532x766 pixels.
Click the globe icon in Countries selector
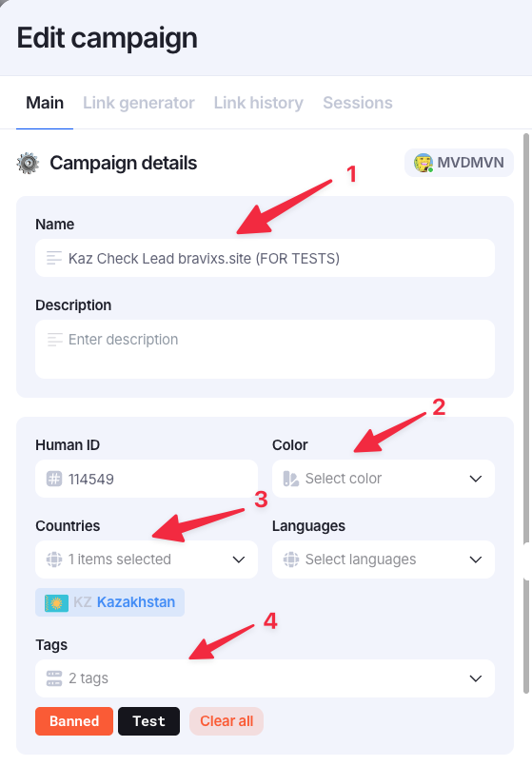tap(54, 560)
